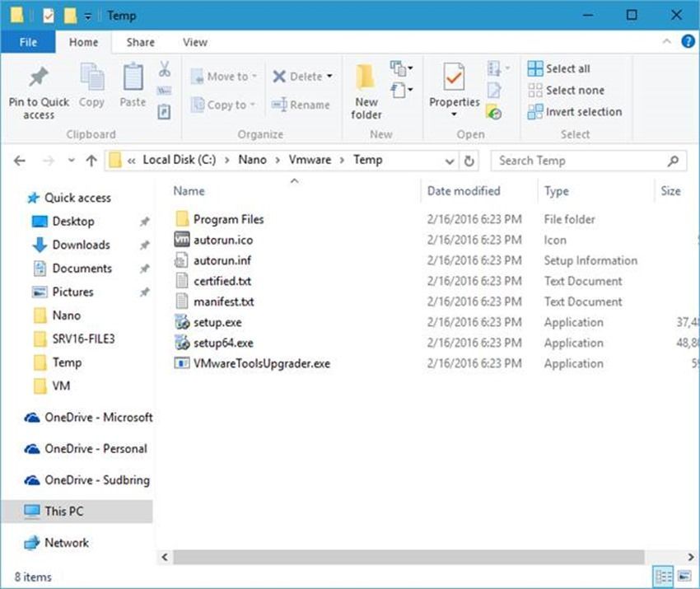Click Properties icon in Quick Access Toolbar

pos(49,16)
